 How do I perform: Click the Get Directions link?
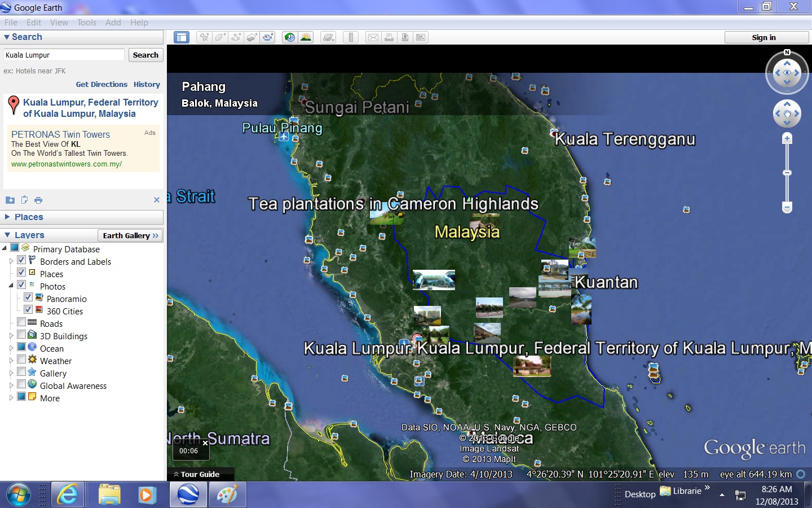pyautogui.click(x=101, y=84)
